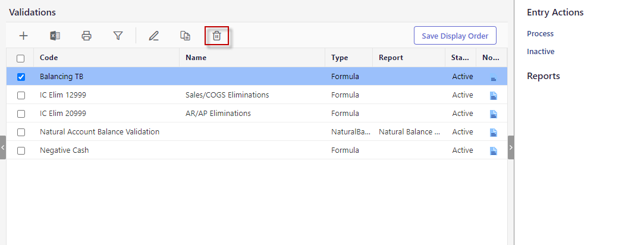This screenshot has width=644, height=245.
Task: Toggle the select-all header checkbox
Action: (x=21, y=58)
